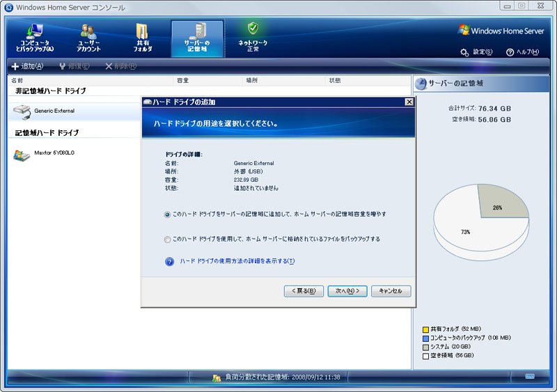Minimize the console window
This screenshot has height=392, width=557.
point(507,6)
